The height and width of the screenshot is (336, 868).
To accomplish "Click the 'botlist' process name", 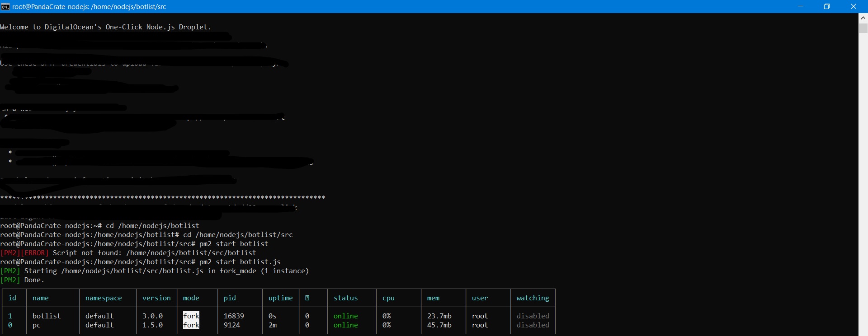I will (x=47, y=316).
